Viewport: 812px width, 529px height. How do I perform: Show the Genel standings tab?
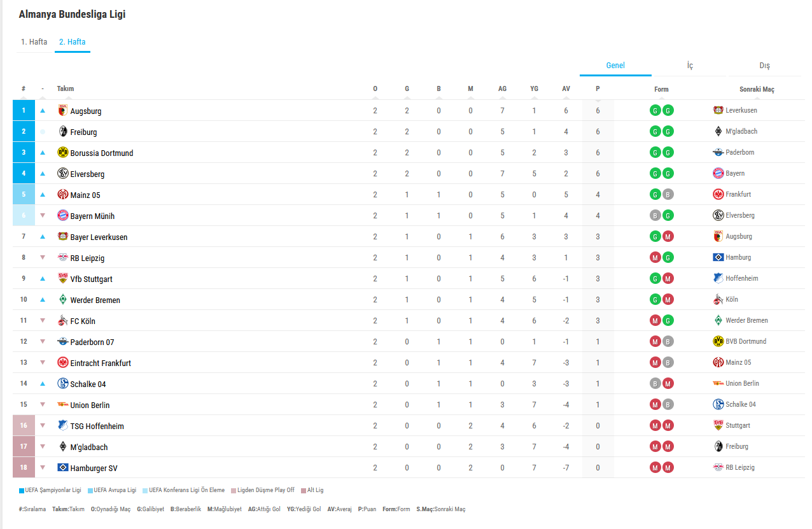(x=615, y=66)
